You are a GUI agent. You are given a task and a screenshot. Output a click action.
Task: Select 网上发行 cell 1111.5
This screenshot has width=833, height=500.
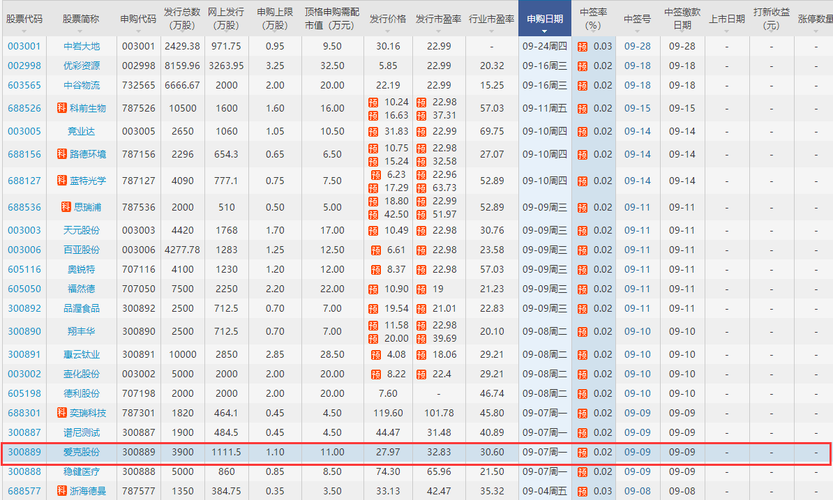[x=226, y=452]
